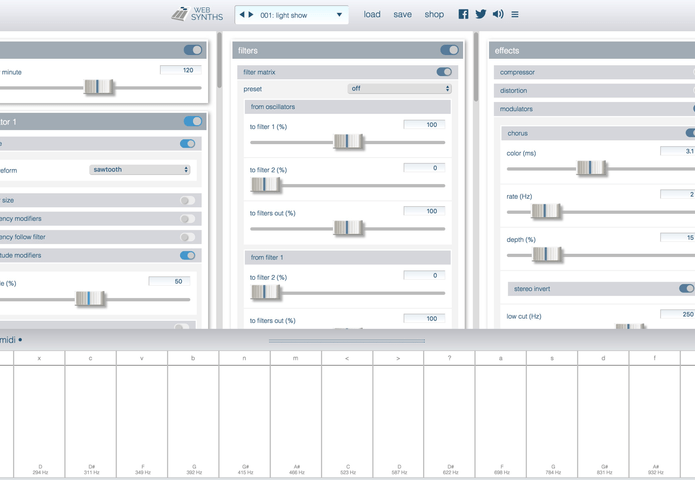The image size is (695, 480).
Task: Mute sound with speaker icon
Action: (x=498, y=14)
